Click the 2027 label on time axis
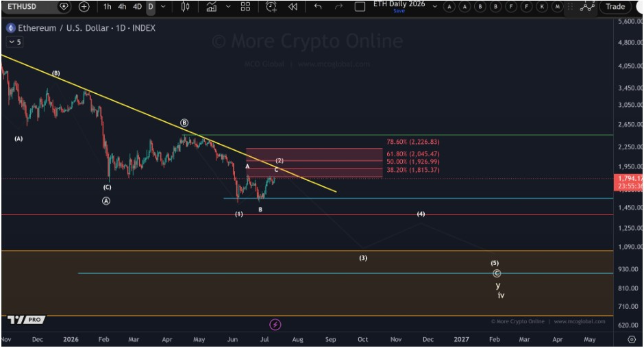The width and height of the screenshot is (644, 348). [461, 339]
